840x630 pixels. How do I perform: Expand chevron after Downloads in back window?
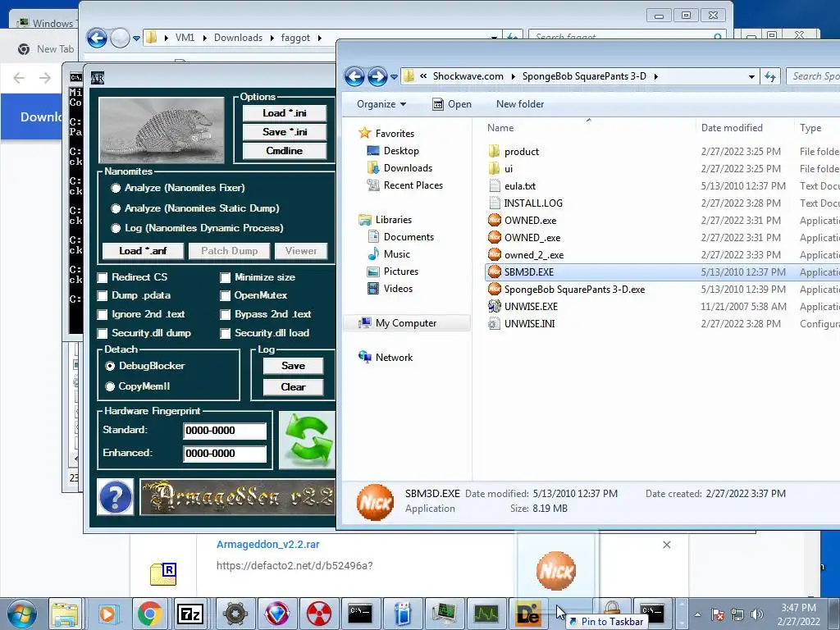(272, 38)
